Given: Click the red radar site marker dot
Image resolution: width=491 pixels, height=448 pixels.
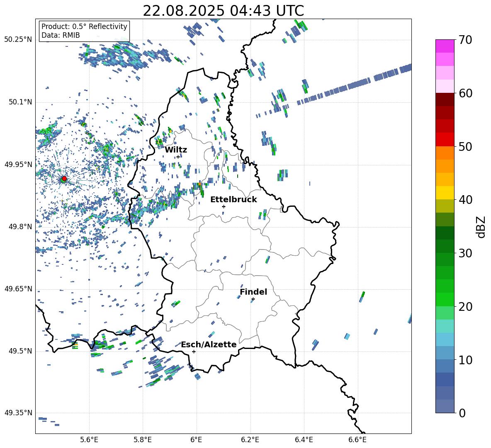Looking at the screenshot, I should (64, 178).
